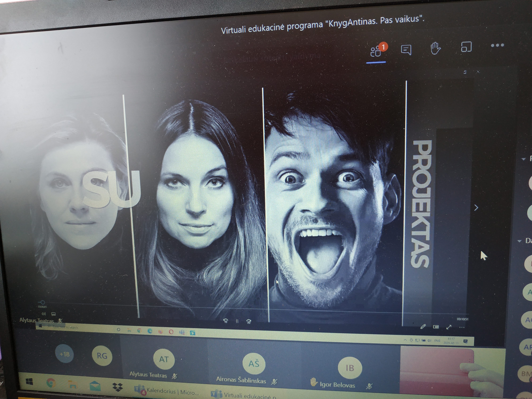This screenshot has width=532, height=399.
Task: Select the RG participant avatar
Action: (x=102, y=356)
